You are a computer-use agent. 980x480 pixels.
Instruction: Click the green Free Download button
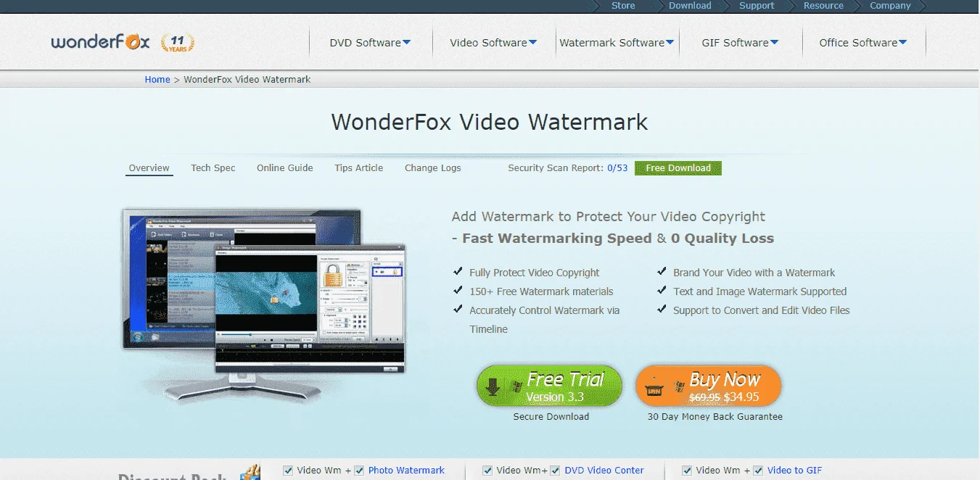click(x=678, y=168)
